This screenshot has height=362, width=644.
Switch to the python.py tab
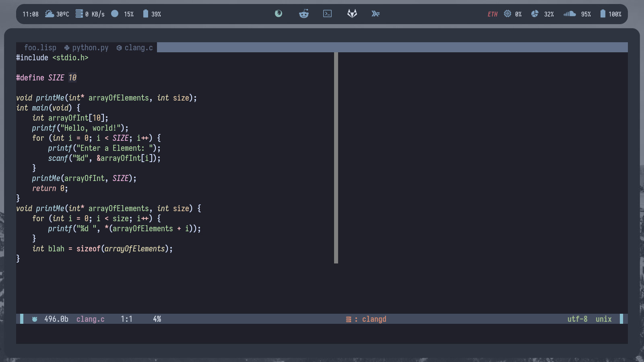point(87,47)
